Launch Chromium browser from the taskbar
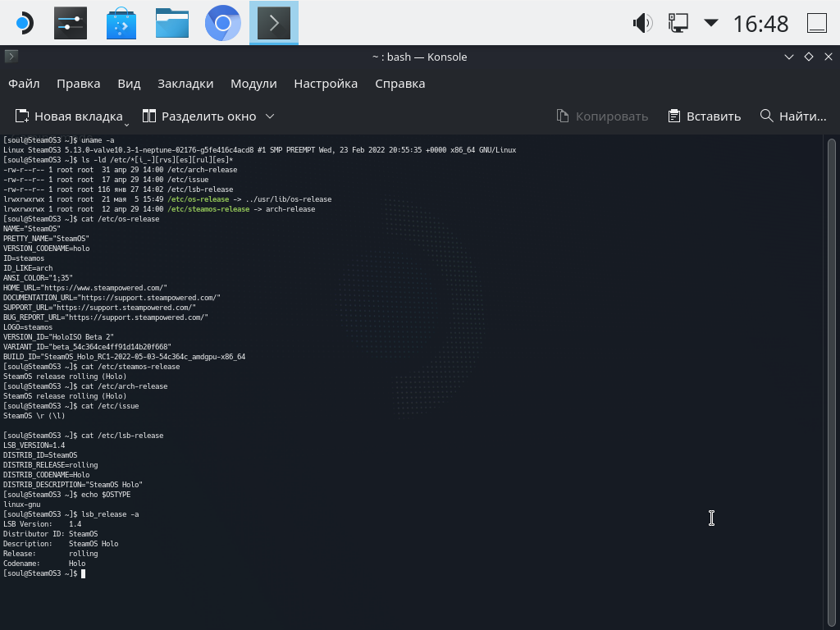This screenshot has height=630, width=840. point(223,23)
